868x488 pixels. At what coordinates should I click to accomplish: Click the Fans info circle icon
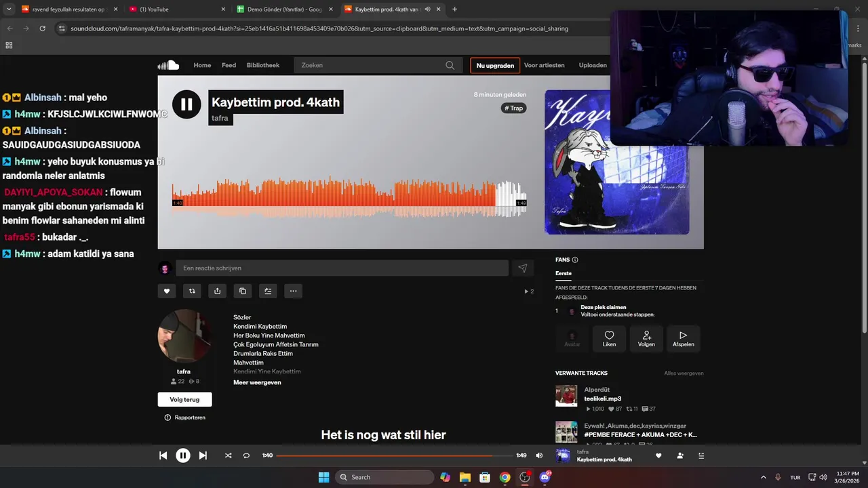tap(575, 260)
